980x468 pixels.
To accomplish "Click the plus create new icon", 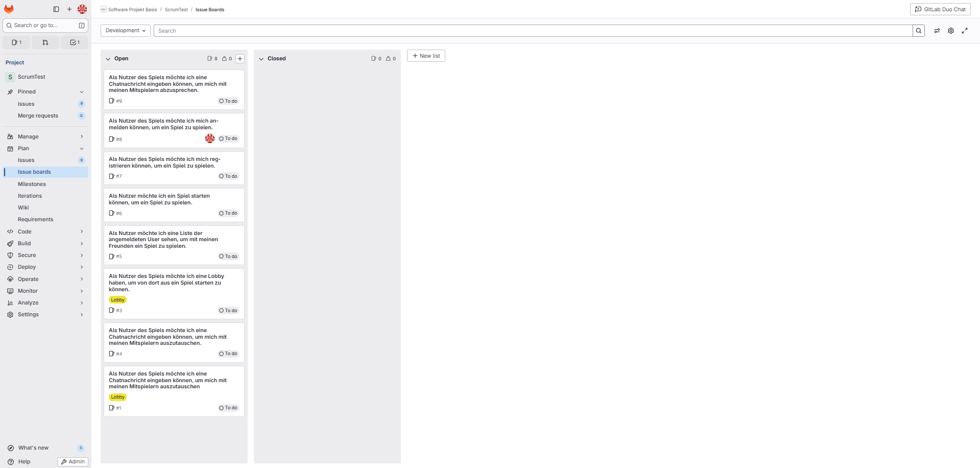I will 69,9.
